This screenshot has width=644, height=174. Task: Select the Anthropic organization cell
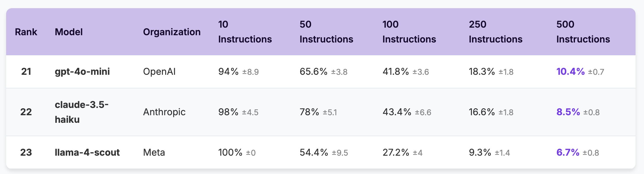pyautogui.click(x=164, y=112)
